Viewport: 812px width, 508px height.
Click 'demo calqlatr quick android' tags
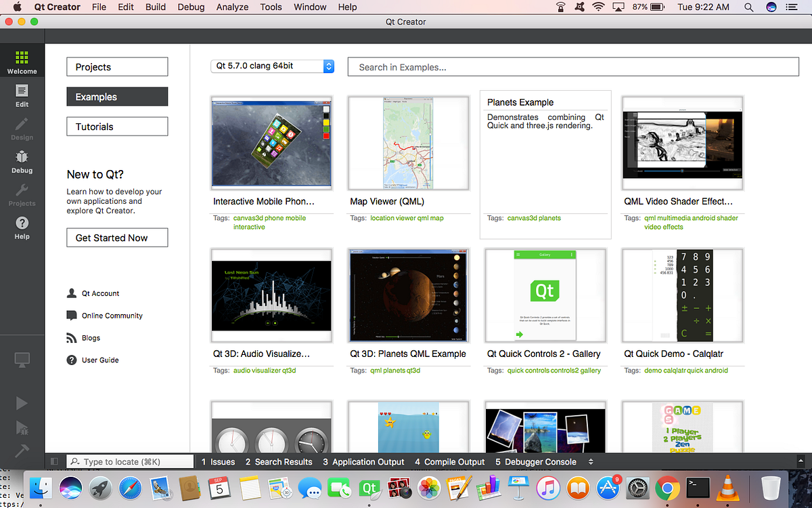point(686,371)
